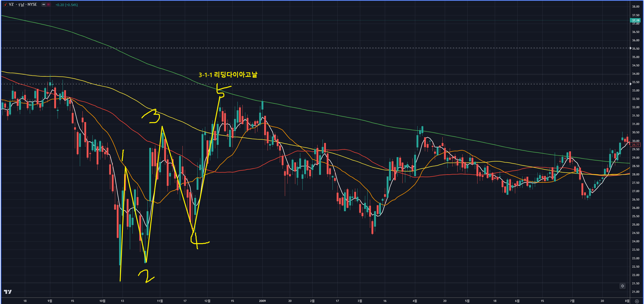Image resolution: width=644 pixels, height=304 pixels.
Task: Click the 2009 label on time axis
Action: coord(262,301)
